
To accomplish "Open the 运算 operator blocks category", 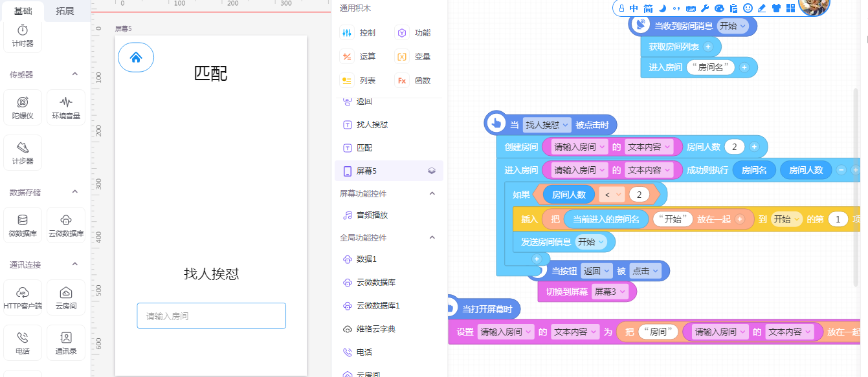I will [x=359, y=57].
